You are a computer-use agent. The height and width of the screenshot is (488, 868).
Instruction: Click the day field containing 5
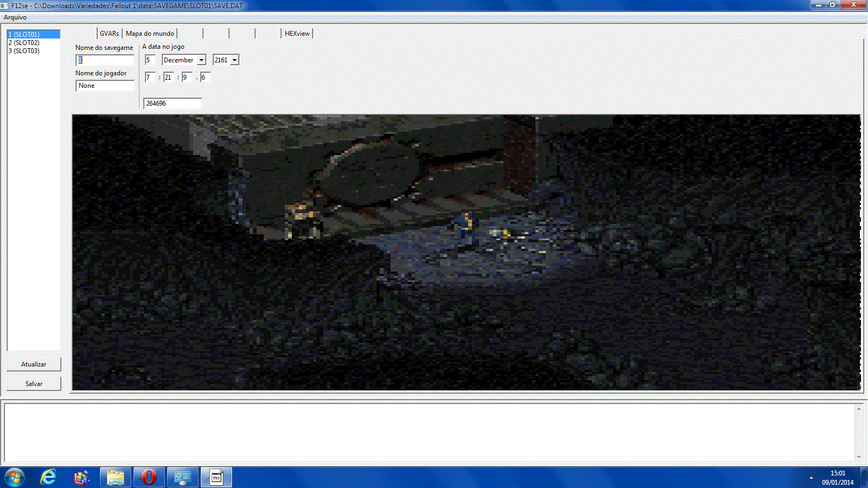click(x=150, y=60)
